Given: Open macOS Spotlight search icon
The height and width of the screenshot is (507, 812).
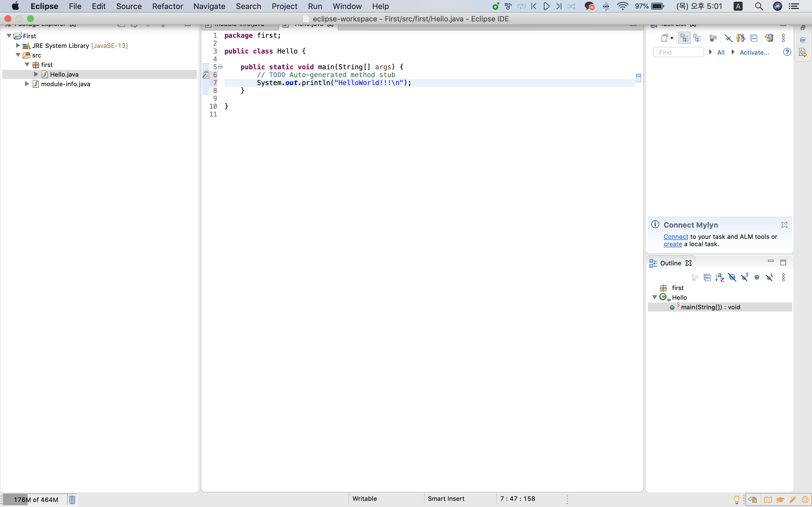Looking at the screenshot, I should click(759, 6).
